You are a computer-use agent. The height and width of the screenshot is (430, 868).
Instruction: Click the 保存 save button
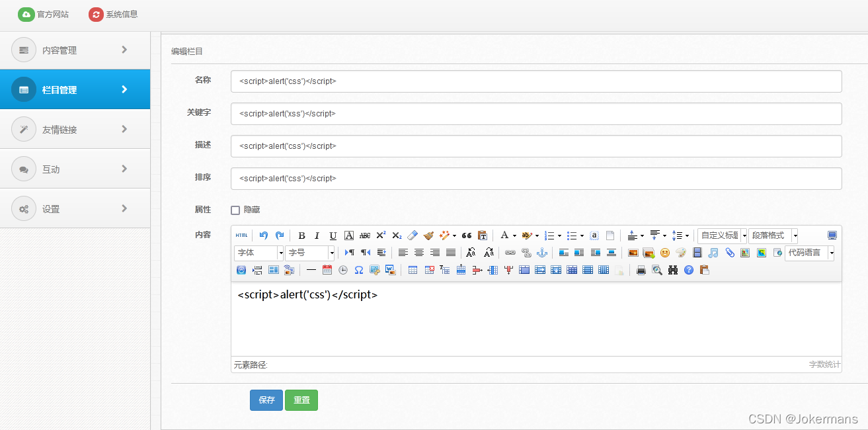point(266,400)
